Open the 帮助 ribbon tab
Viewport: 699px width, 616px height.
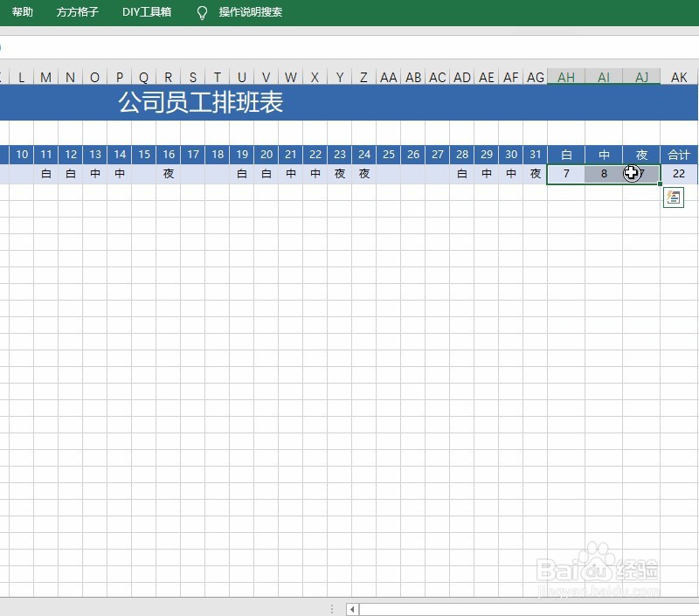pyautogui.click(x=24, y=12)
